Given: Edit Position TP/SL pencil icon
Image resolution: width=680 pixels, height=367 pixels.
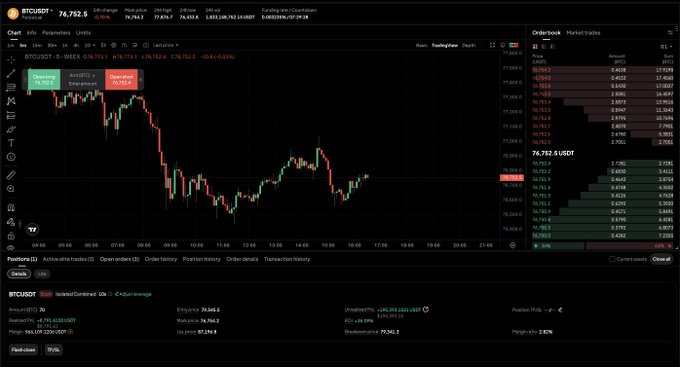Looking at the screenshot, I should coord(560,310).
